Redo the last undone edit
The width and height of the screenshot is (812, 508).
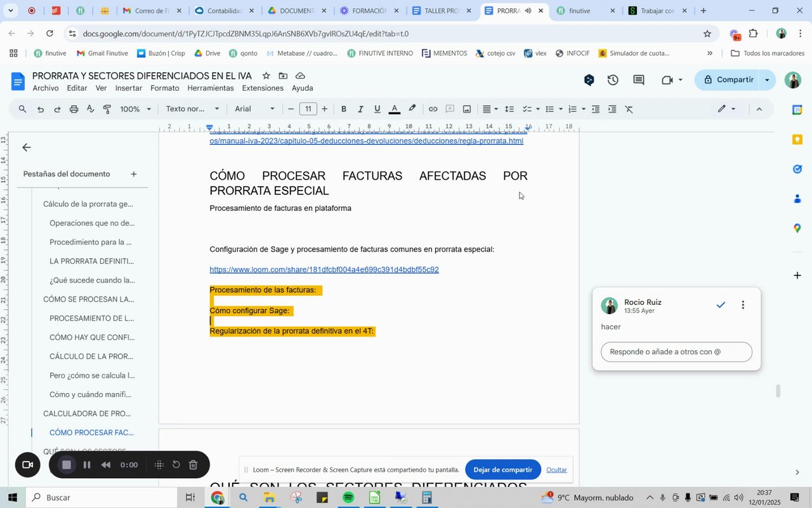point(57,109)
